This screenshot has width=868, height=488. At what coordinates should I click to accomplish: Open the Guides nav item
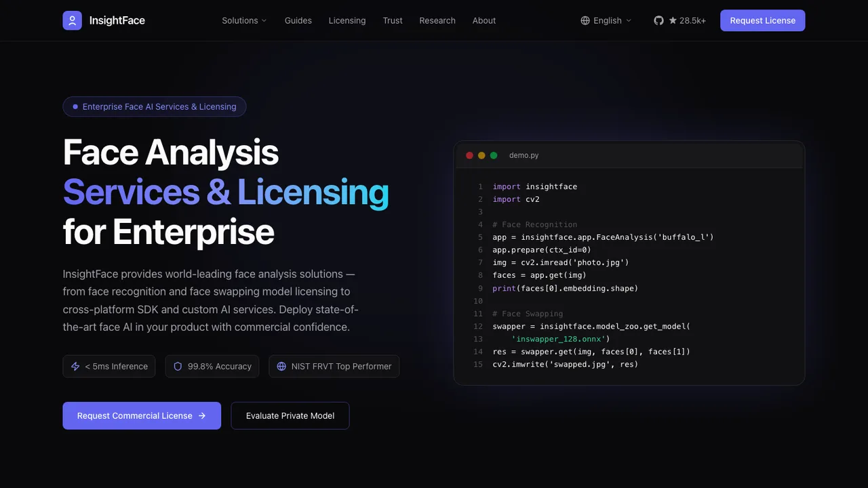pos(298,20)
